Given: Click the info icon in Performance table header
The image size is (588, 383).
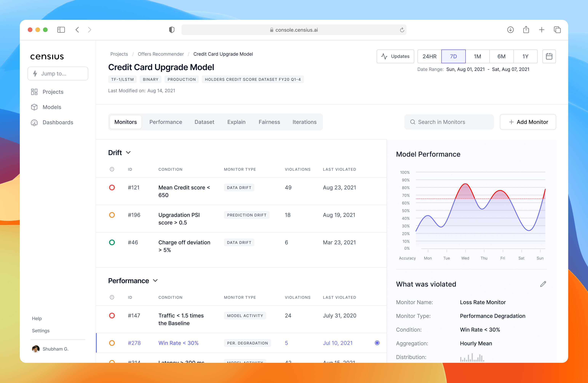Looking at the screenshot, I should (112, 297).
